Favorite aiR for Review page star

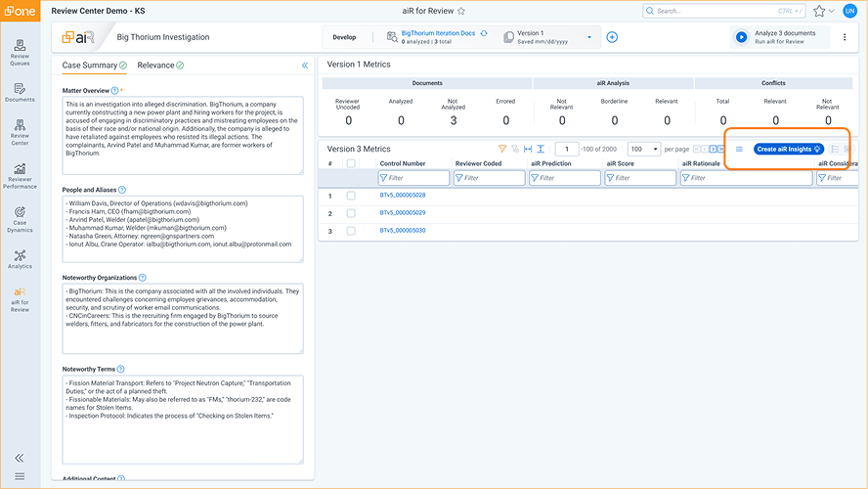point(461,11)
